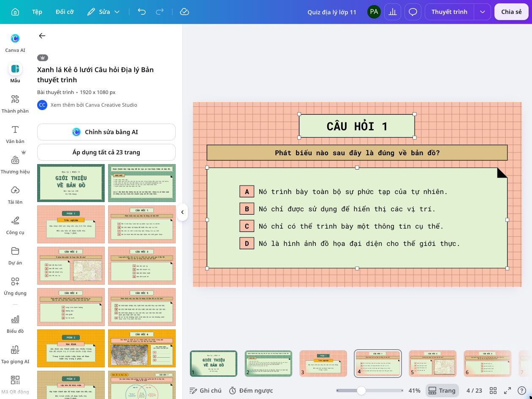Image resolution: width=532 pixels, height=399 pixels.
Task: Open the PA user avatar
Action: point(374,12)
